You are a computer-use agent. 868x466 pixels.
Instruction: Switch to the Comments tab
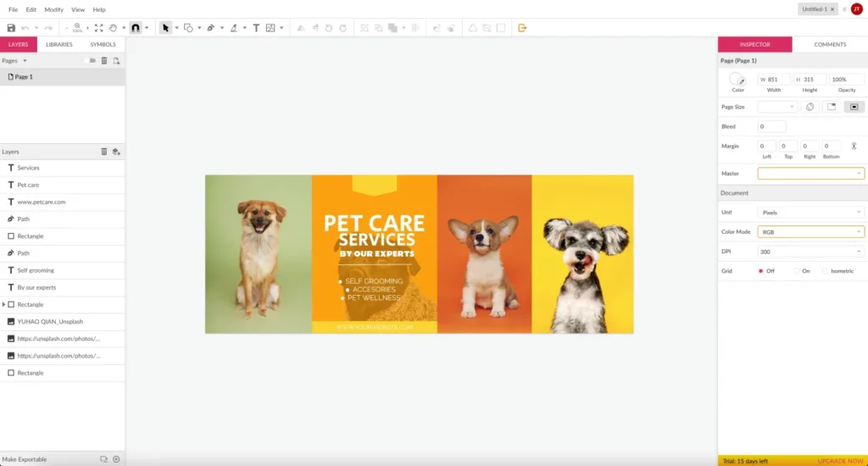830,44
